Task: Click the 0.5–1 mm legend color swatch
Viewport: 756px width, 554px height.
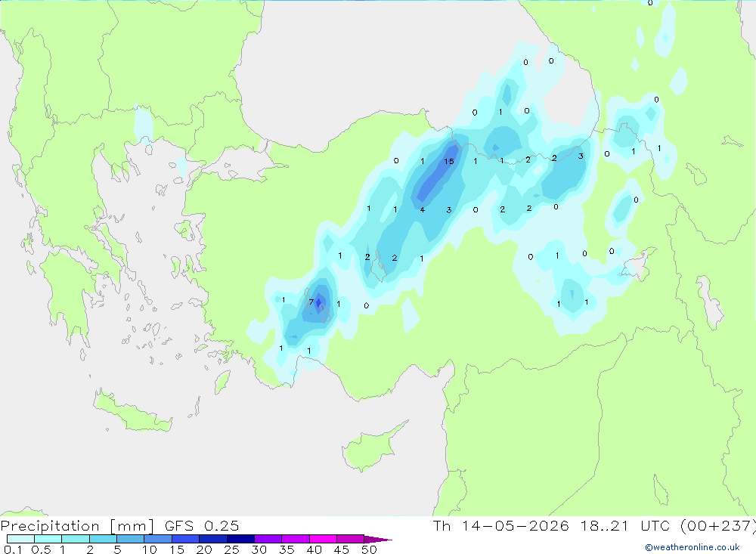Action: (x=48, y=539)
